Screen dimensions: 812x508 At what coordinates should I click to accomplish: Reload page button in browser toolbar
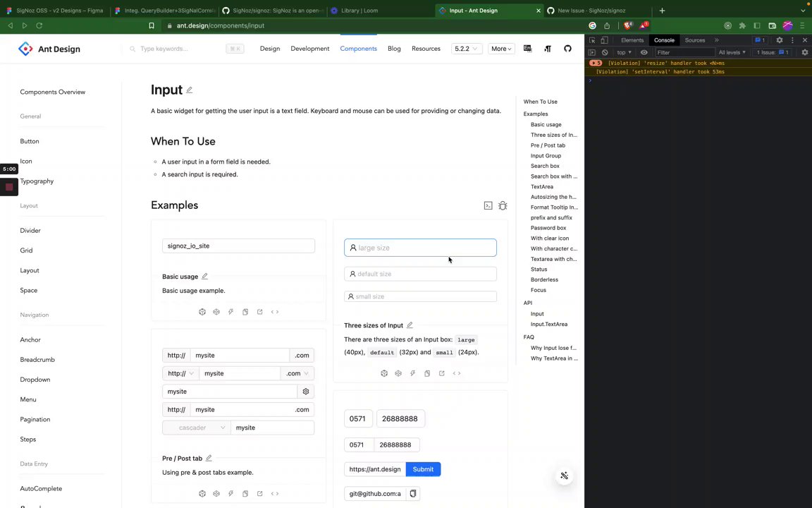pos(39,25)
